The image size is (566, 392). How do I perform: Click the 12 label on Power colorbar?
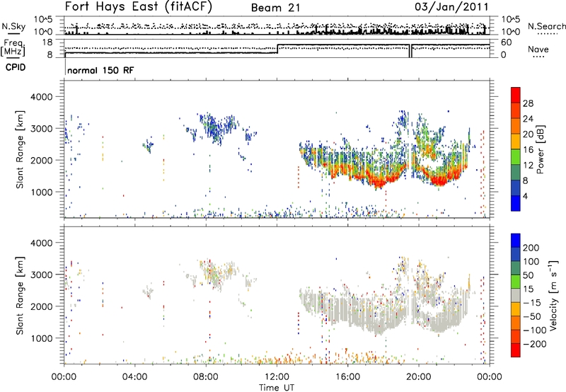pos(528,166)
